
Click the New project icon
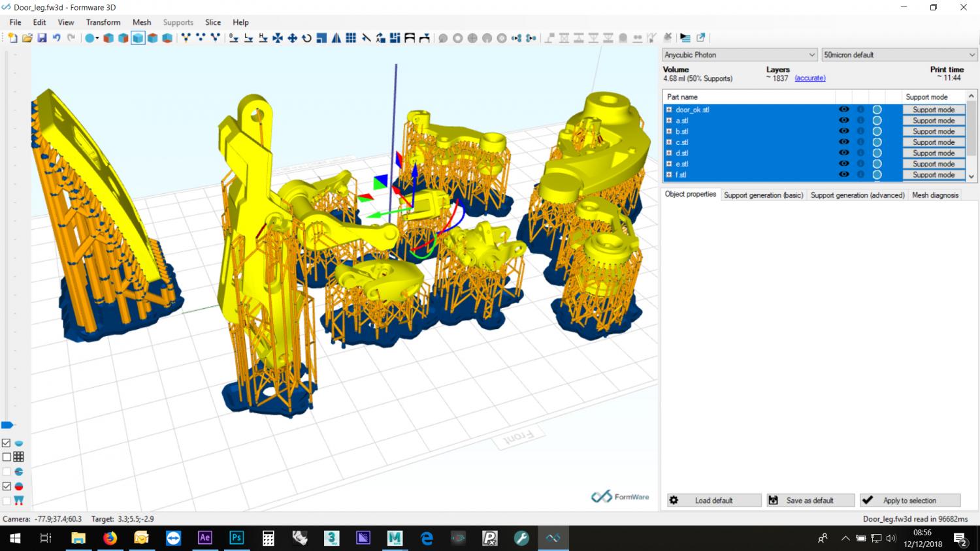point(12,38)
